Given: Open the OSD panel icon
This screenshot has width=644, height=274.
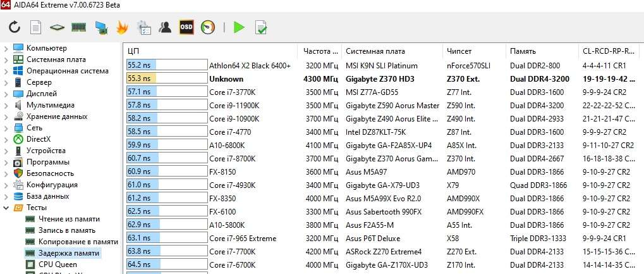Looking at the screenshot, I should [x=186, y=28].
